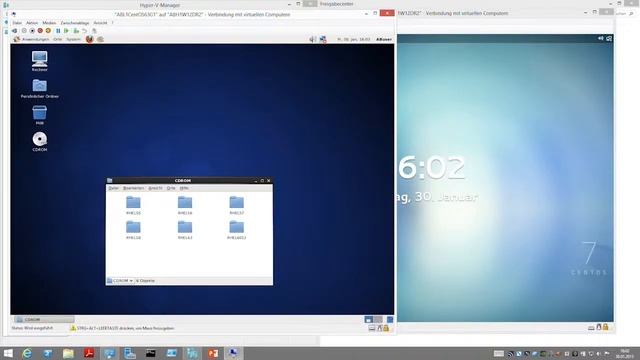640x360 pixels.
Task: Click the touch keyboard icon in the system tray
Action: pos(499,354)
